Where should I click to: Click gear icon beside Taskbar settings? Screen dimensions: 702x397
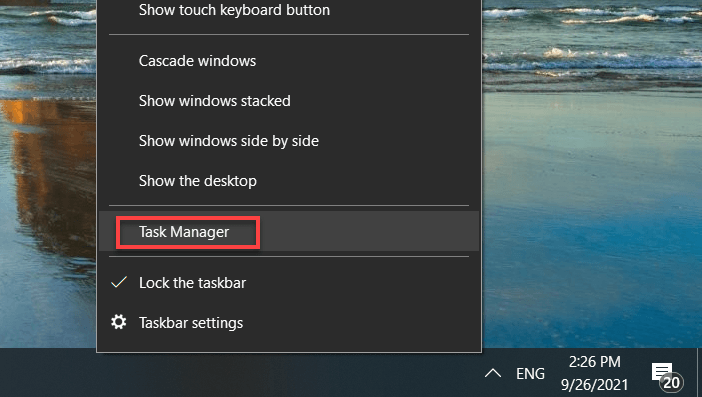tap(119, 322)
